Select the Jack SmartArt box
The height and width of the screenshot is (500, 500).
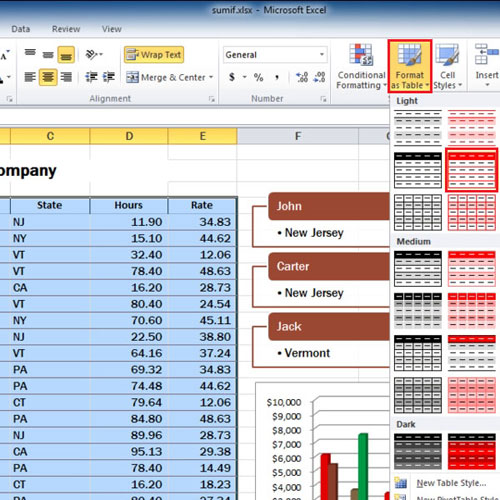[x=329, y=326]
